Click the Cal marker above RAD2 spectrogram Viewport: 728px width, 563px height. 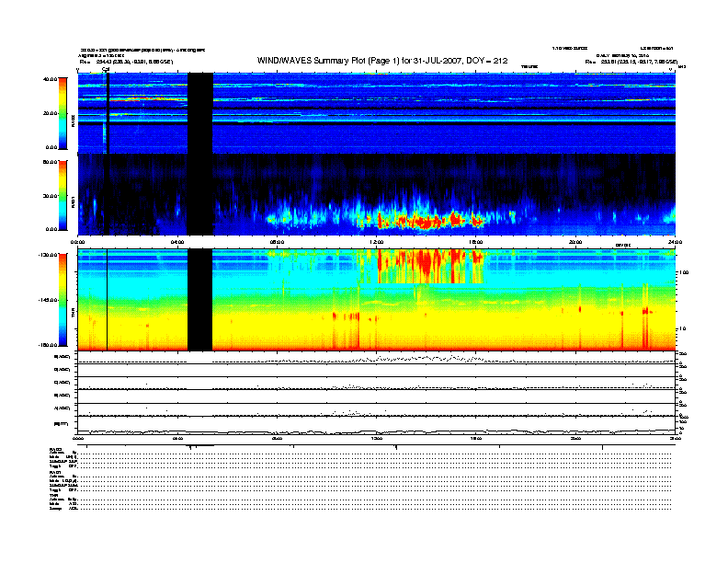(106, 70)
